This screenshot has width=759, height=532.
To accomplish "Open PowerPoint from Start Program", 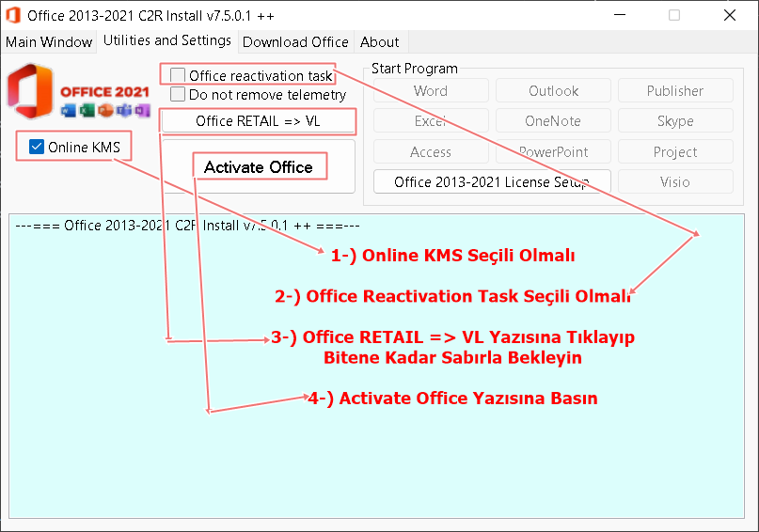I will coord(553,152).
